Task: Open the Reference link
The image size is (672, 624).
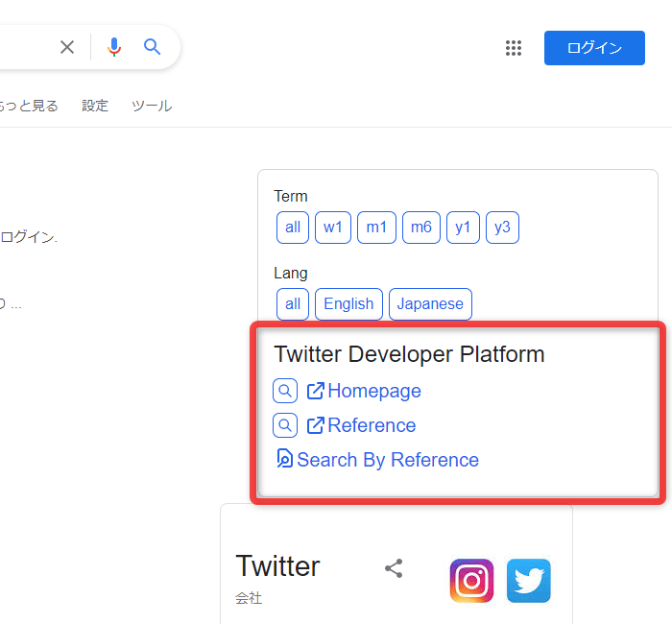Action: [x=361, y=425]
